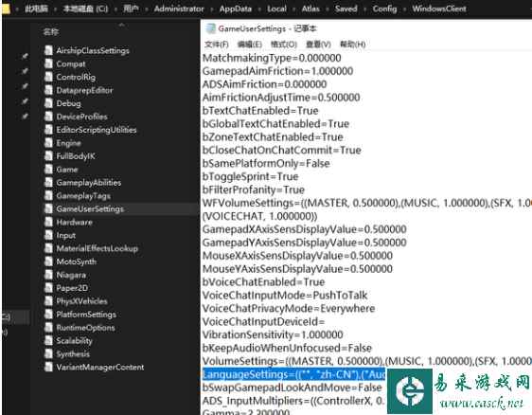Open the 帮助(H) menu
This screenshot has width=532, height=415.
click(352, 45)
